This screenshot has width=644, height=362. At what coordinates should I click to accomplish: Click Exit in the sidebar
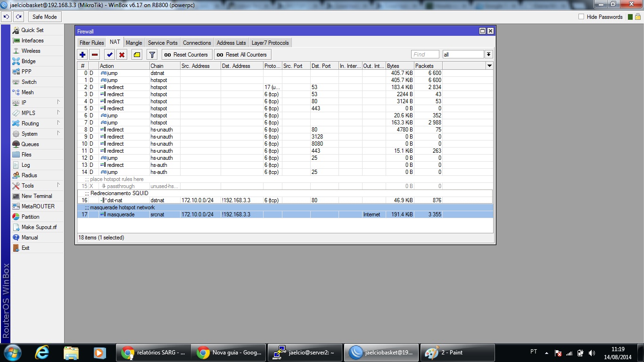(37, 248)
